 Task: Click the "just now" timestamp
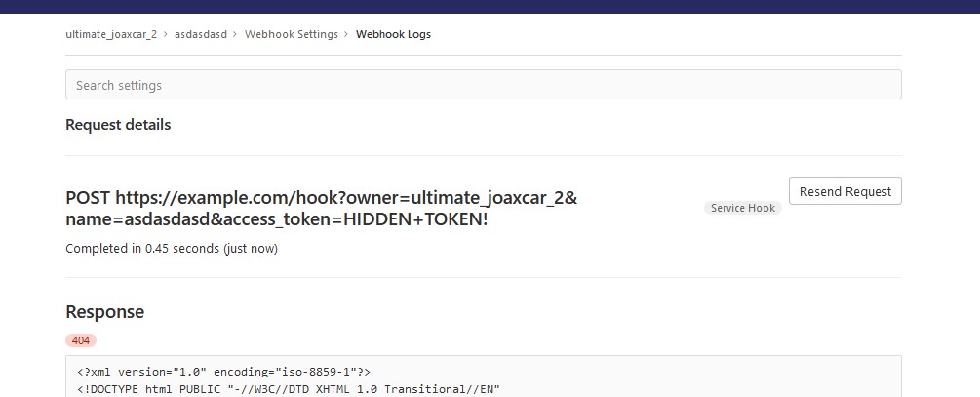[x=251, y=249]
